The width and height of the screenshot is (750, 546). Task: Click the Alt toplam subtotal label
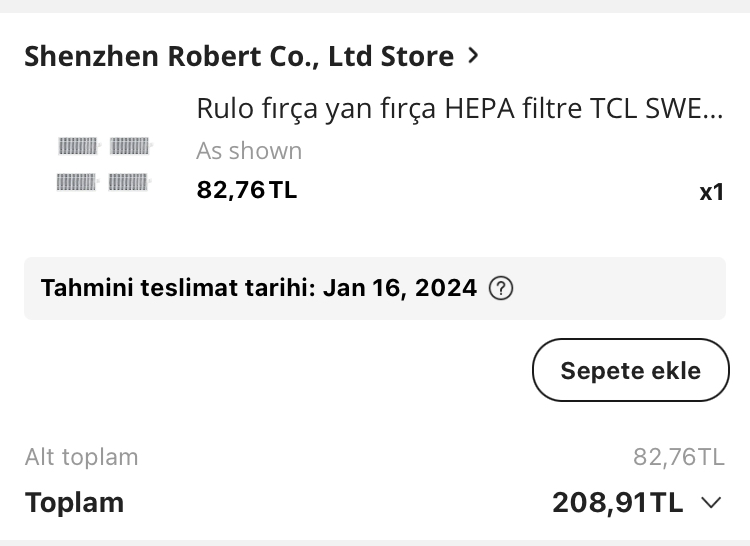[82, 457]
